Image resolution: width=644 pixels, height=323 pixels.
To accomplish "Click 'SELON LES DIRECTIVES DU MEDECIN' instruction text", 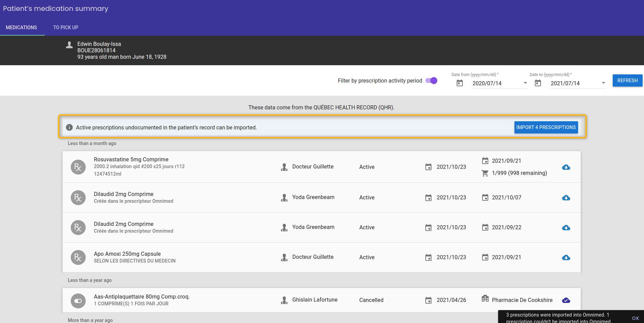I will click(135, 261).
